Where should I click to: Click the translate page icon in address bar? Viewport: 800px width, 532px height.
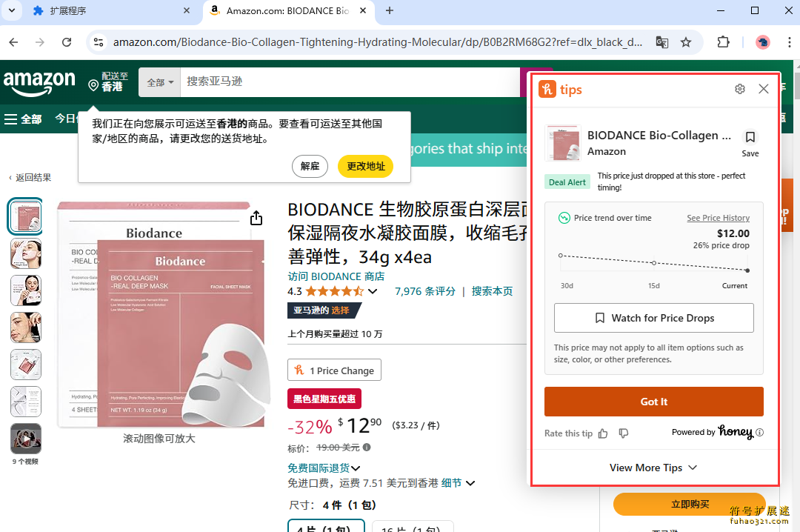tap(661, 42)
